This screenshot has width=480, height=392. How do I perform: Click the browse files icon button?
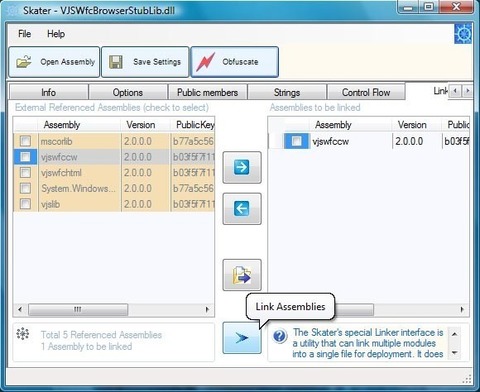click(x=242, y=275)
